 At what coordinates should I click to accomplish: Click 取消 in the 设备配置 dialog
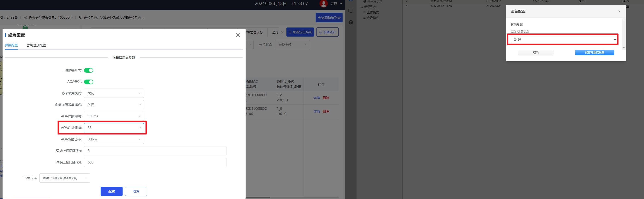tap(536, 53)
